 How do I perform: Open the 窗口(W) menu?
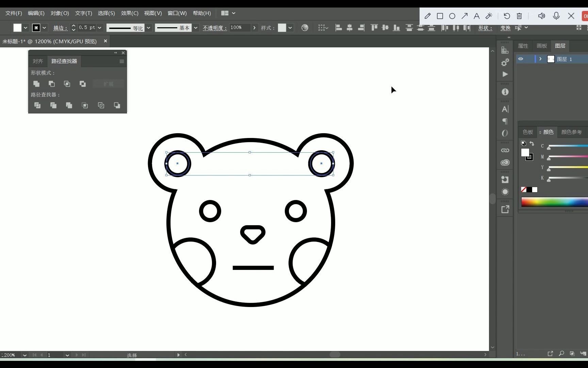pyautogui.click(x=177, y=13)
